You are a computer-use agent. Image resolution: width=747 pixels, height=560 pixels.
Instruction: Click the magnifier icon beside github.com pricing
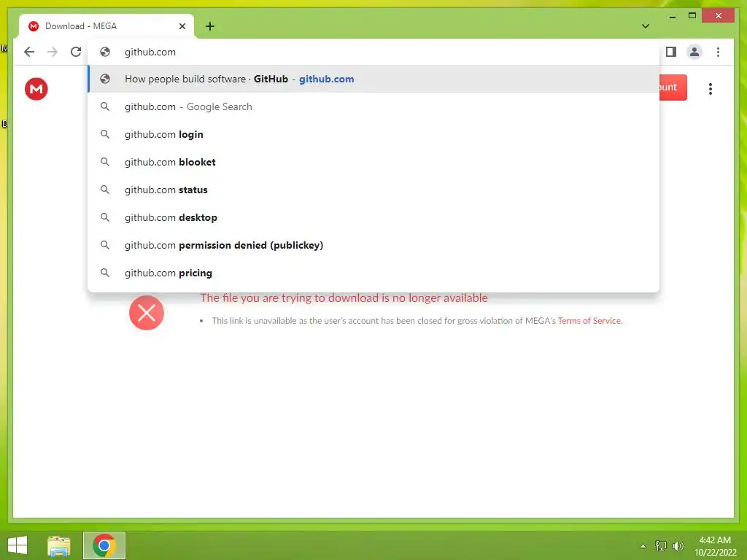(105, 273)
